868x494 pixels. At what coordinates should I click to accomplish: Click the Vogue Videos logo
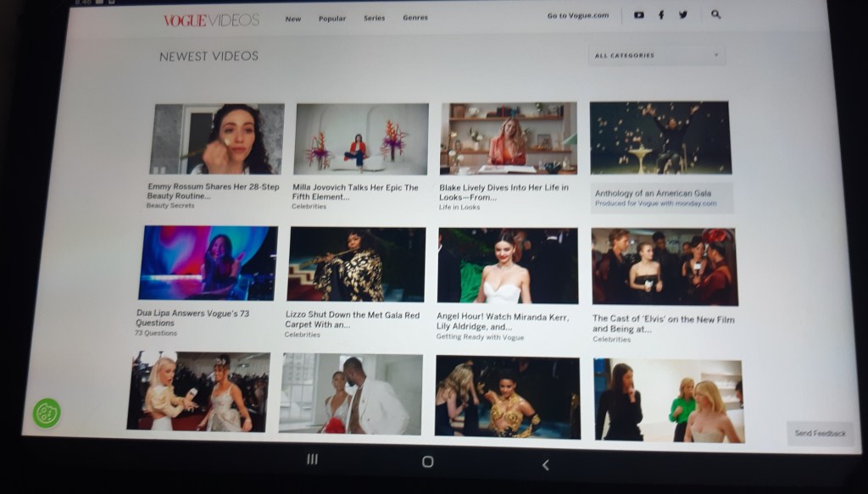coord(212,19)
